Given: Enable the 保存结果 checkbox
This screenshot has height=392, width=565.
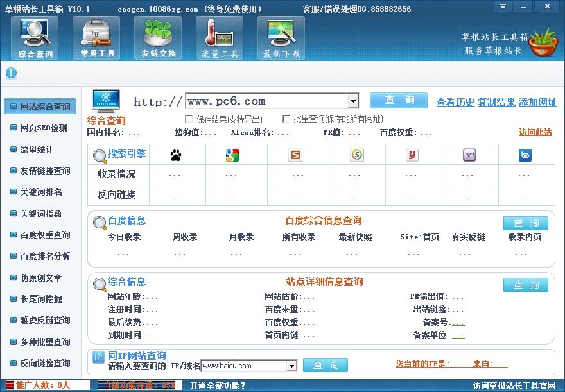Looking at the screenshot, I should coord(189,119).
